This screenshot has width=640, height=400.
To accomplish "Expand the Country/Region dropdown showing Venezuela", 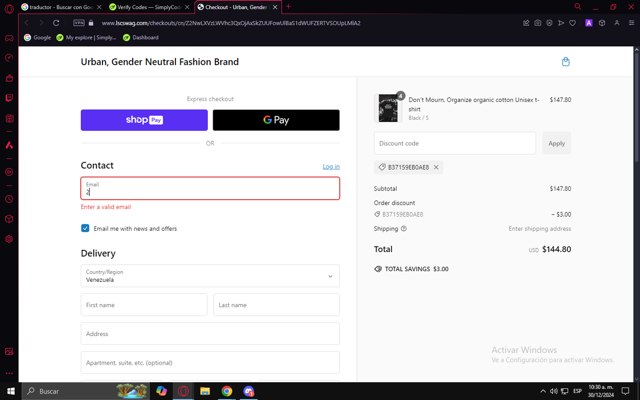I will click(x=210, y=276).
